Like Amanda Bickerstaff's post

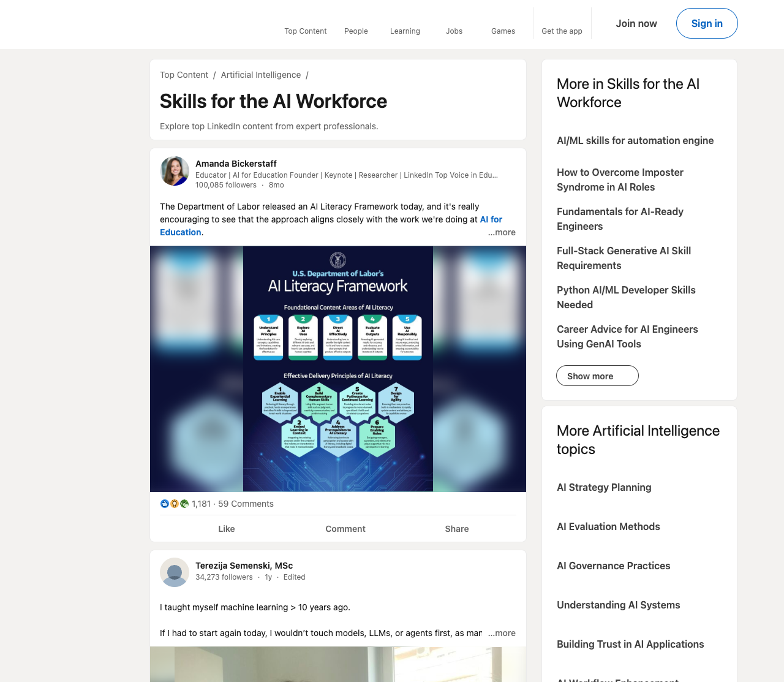(x=227, y=529)
